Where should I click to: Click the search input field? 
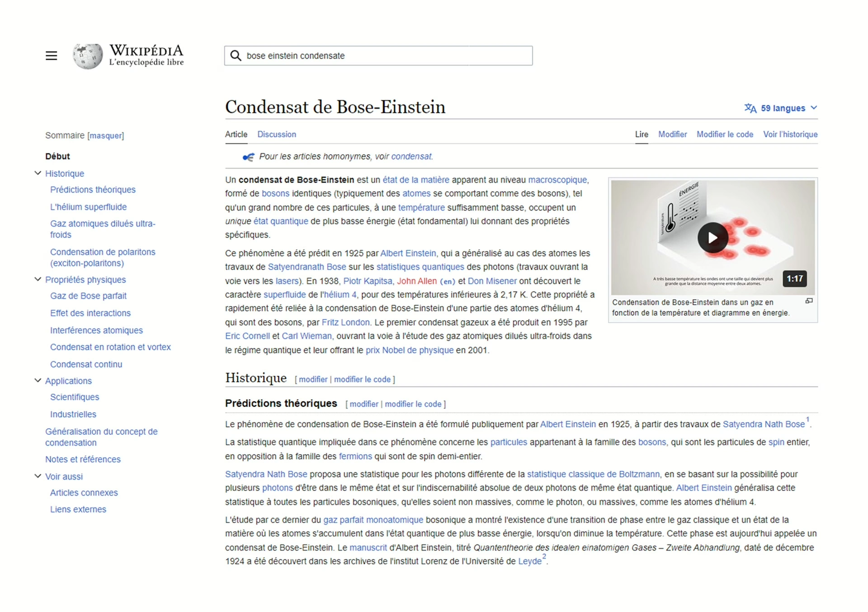pos(378,56)
